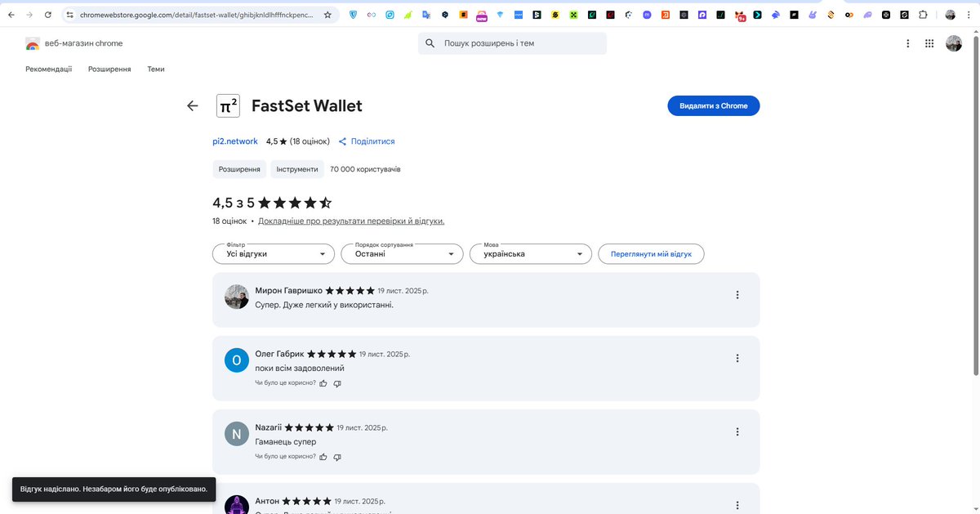Follow the pi2.network publisher link
This screenshot has width=980, height=514.
pos(234,141)
